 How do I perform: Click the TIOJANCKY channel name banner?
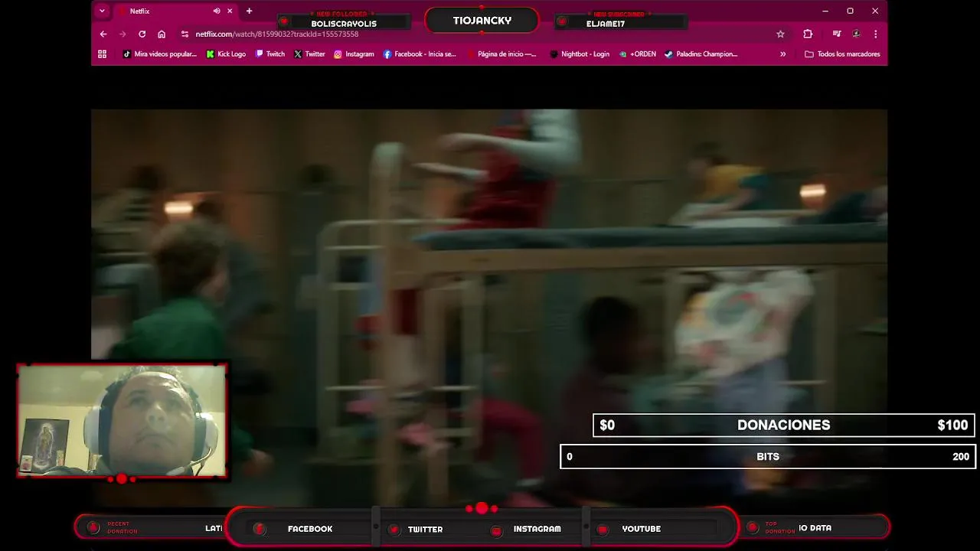point(482,21)
